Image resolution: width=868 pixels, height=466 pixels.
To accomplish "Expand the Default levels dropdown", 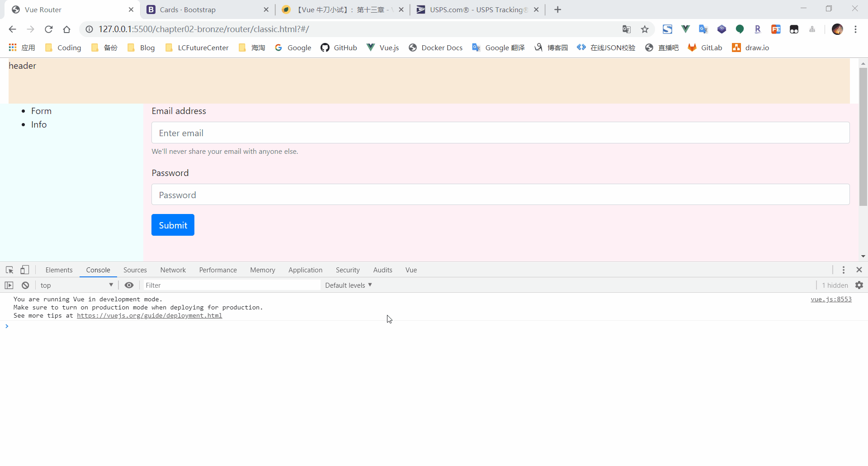I will pos(348,285).
